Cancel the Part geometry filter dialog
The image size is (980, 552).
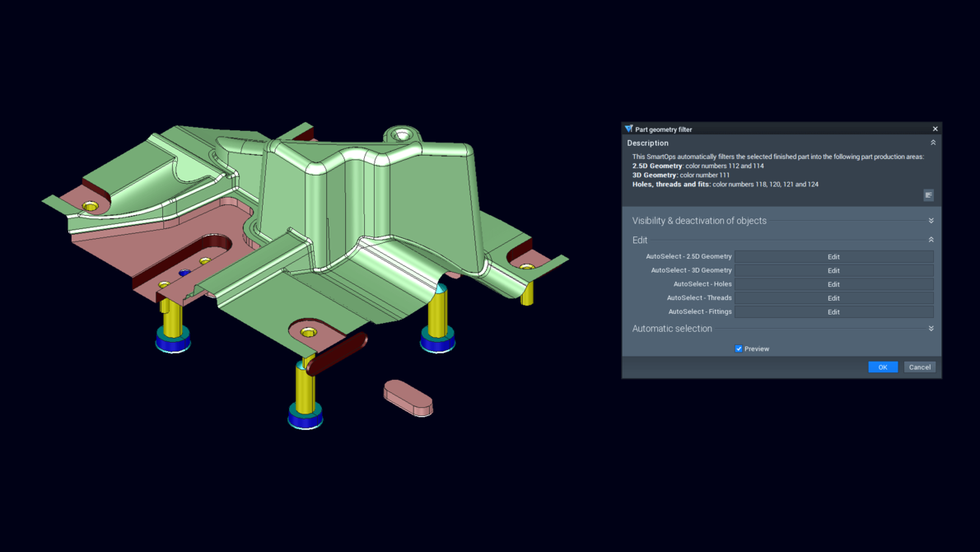[x=919, y=367]
